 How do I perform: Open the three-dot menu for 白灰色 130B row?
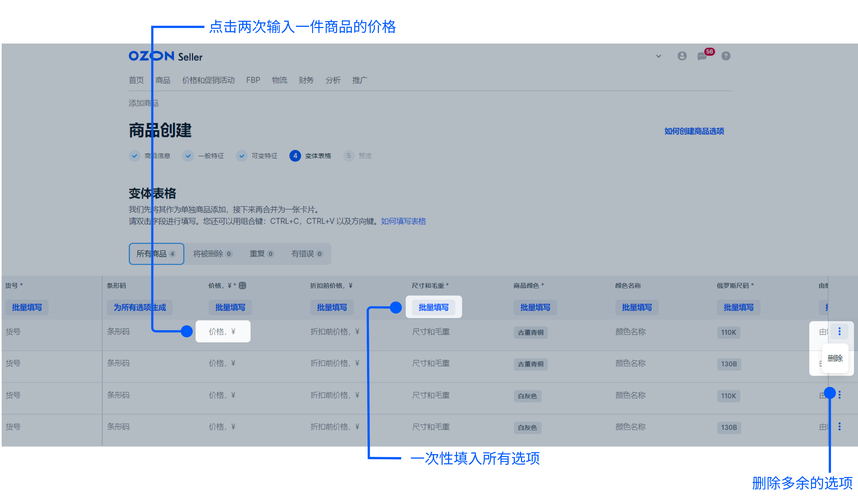point(840,426)
